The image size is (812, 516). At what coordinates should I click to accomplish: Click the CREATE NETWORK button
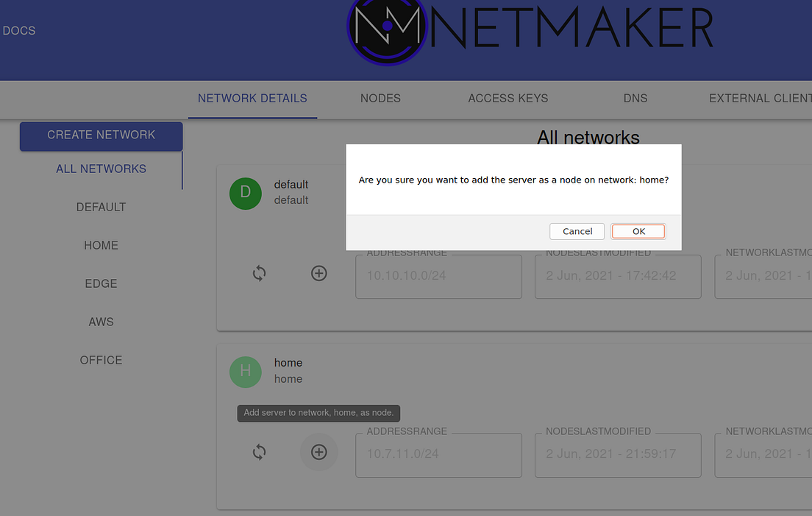[101, 135]
